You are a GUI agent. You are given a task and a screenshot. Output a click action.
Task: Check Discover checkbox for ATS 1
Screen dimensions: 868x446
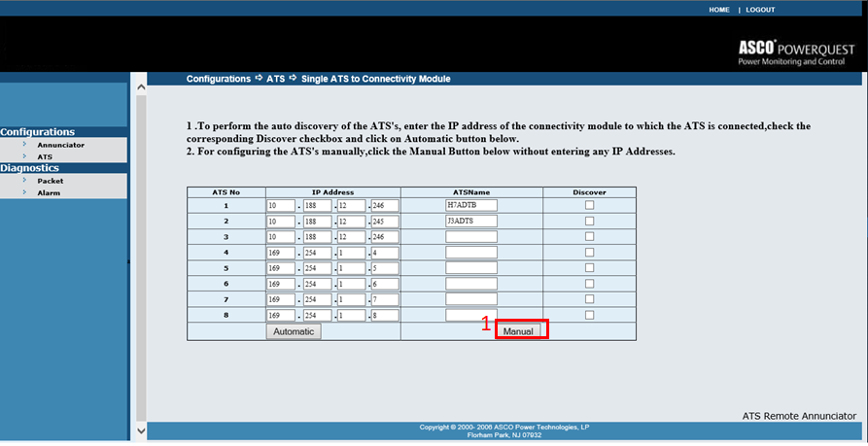(590, 205)
